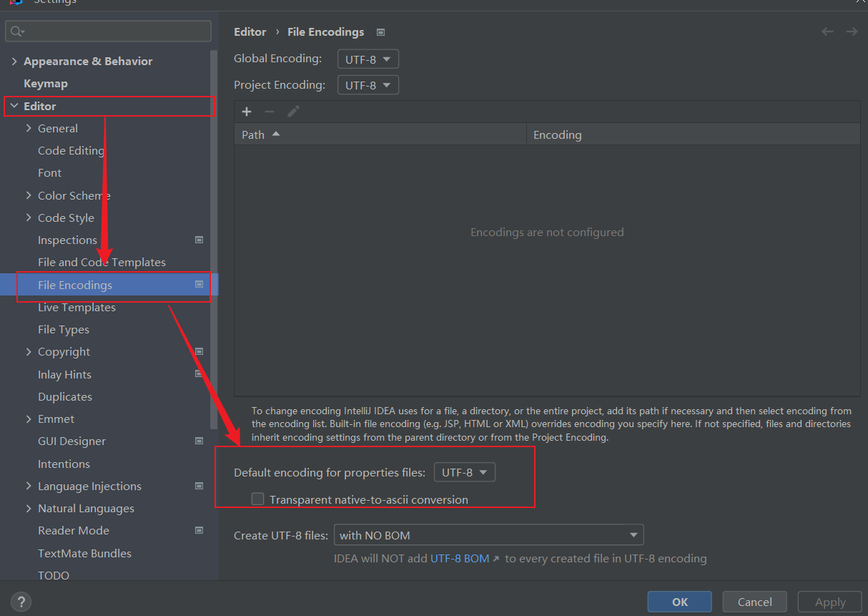Open File and Code Templates
Image resolution: width=868 pixels, height=616 pixels.
coord(102,262)
